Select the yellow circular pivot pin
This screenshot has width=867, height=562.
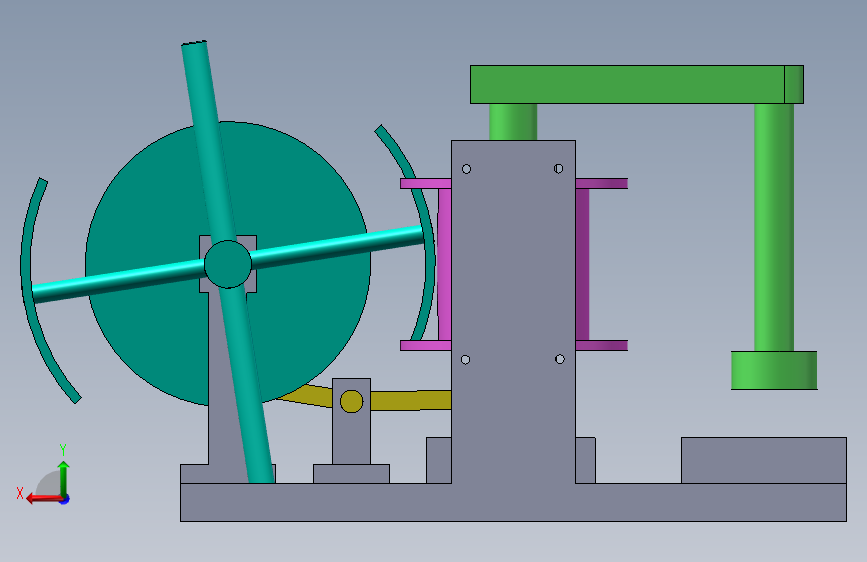[351, 402]
